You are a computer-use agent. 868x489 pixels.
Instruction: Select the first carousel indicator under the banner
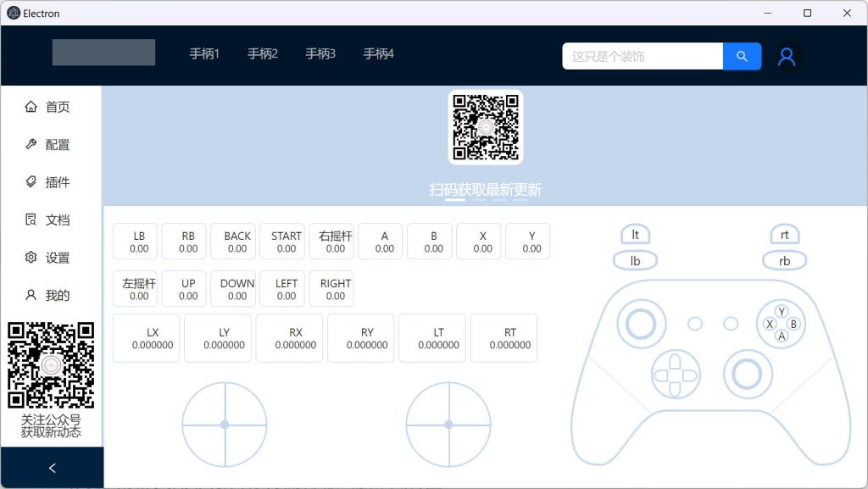[x=455, y=200]
